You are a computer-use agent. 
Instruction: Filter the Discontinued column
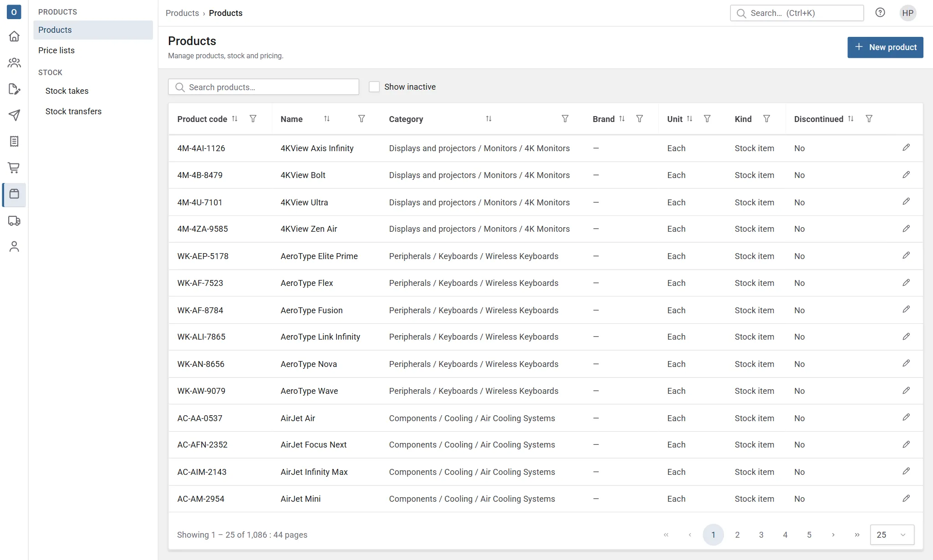869,119
